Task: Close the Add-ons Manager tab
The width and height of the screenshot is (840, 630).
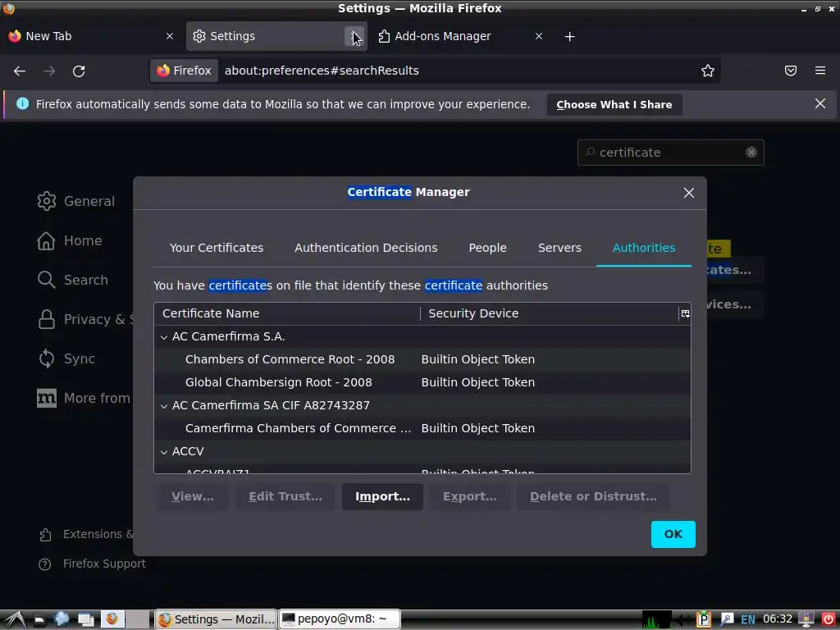Action: (x=538, y=36)
